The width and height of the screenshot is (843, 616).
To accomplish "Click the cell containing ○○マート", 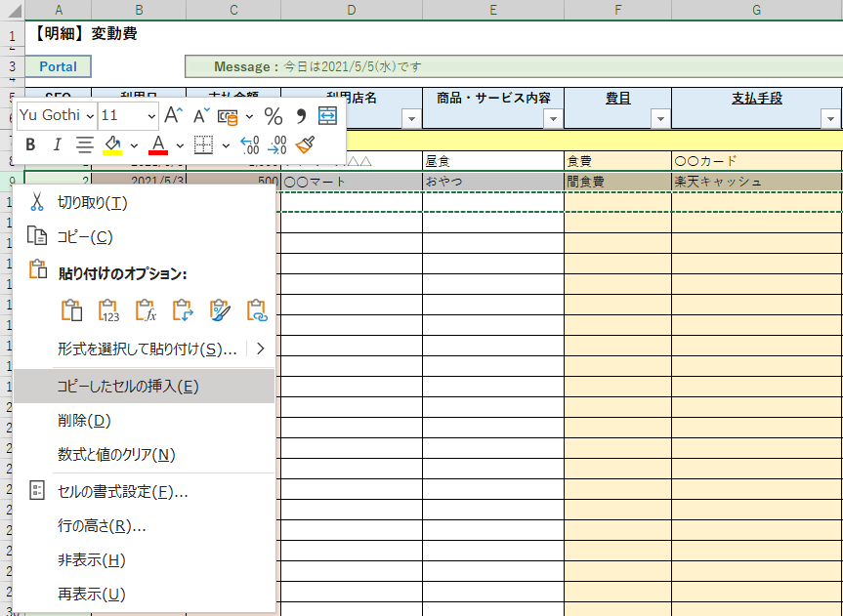I will click(352, 182).
